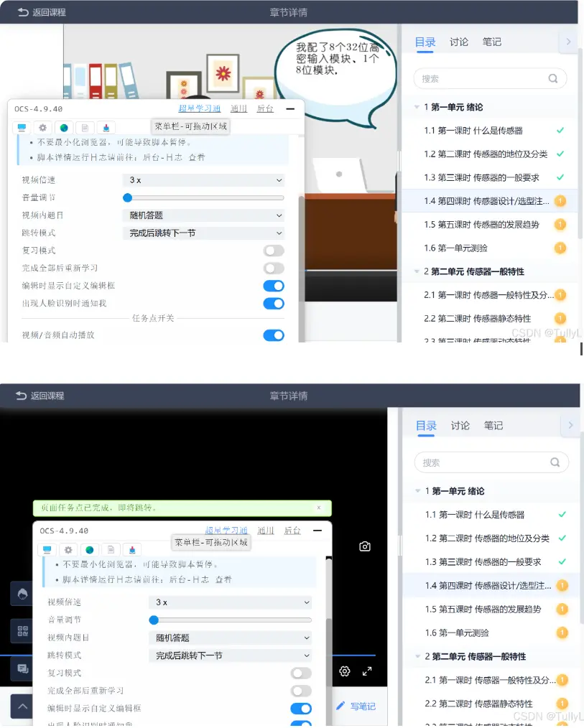Switch to the 讨论 tab in the upper capture
584x728 pixels.
459,42
